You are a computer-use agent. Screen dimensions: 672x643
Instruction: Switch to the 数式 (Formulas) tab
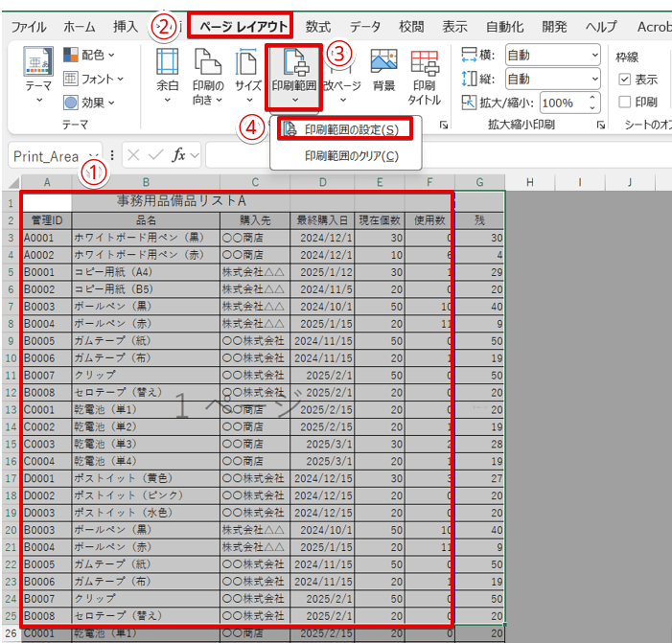pyautogui.click(x=319, y=26)
